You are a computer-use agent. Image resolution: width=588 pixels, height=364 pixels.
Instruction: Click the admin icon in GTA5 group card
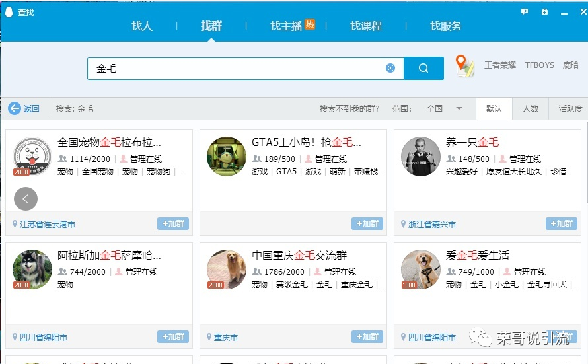pos(309,159)
